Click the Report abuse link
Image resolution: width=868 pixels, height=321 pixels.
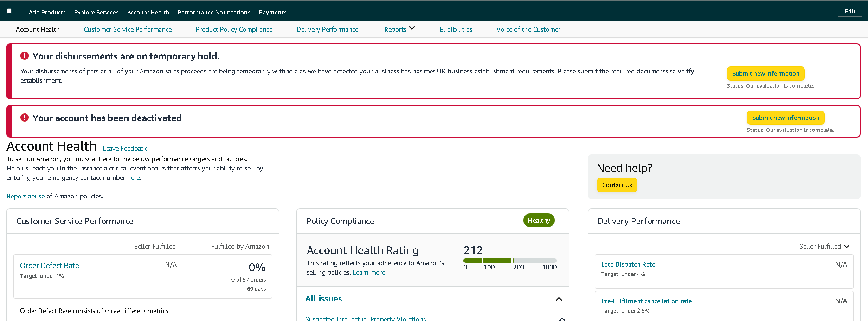click(x=26, y=196)
